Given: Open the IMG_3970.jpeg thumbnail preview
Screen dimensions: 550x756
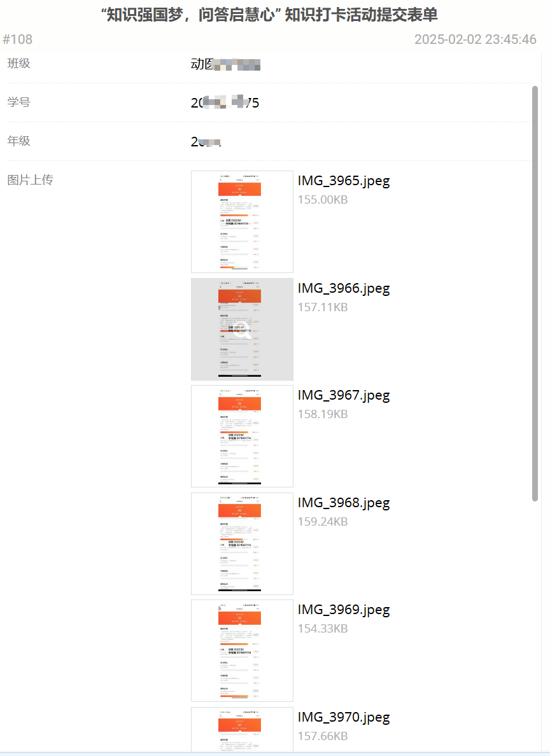Looking at the screenshot, I should [x=242, y=731].
